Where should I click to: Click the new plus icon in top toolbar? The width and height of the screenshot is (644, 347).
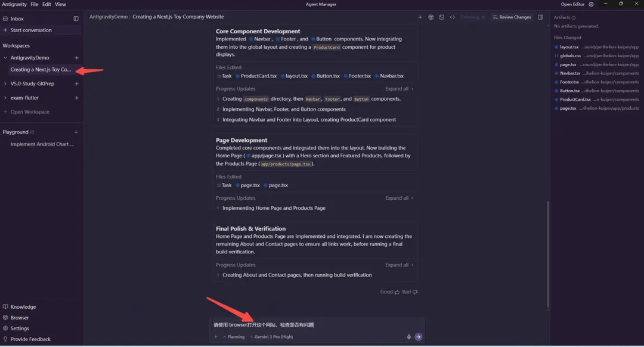(420, 17)
